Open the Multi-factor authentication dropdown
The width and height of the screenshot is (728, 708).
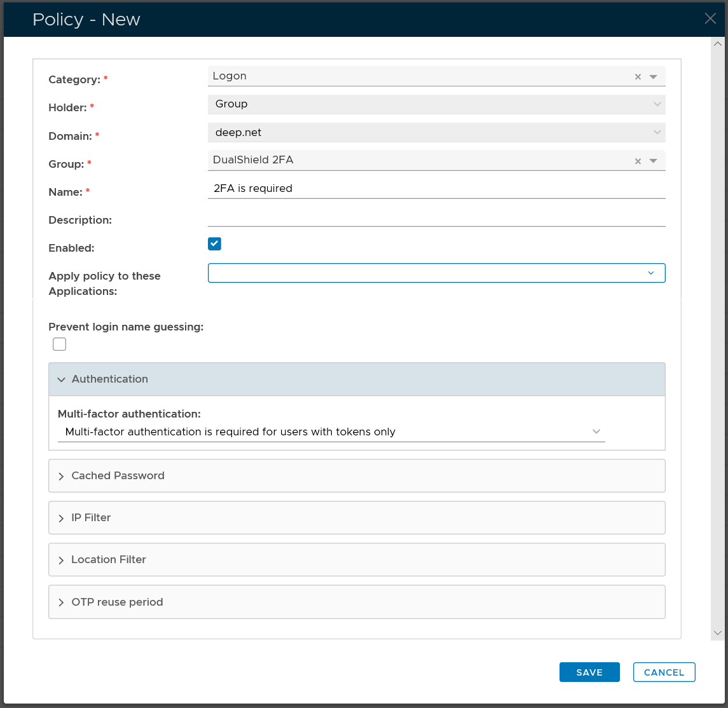pos(331,432)
